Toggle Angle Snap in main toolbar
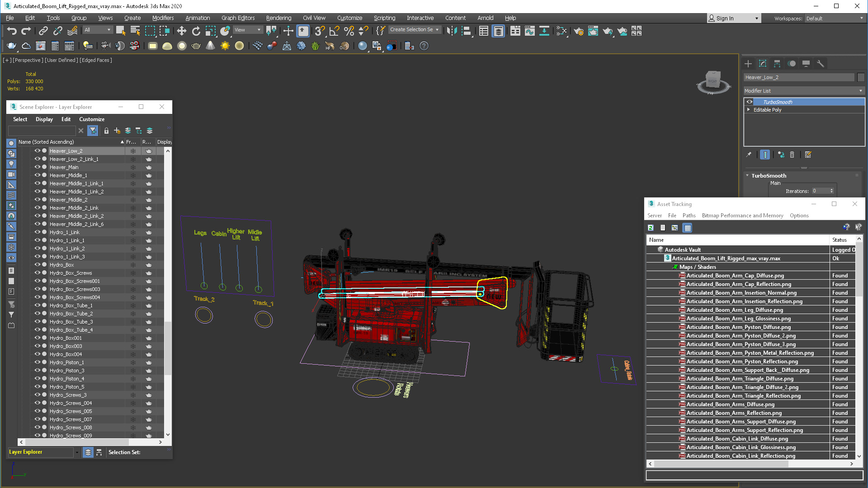 [x=334, y=31]
